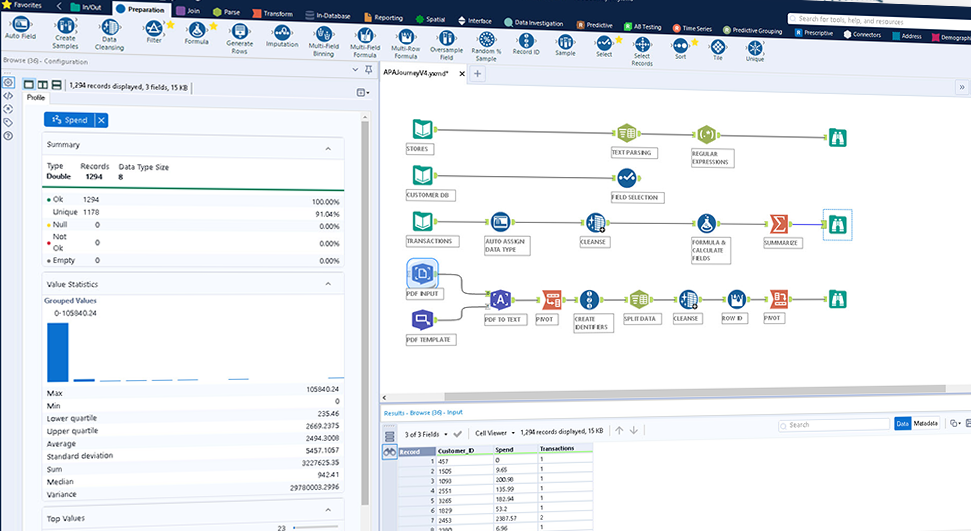Screen dimensions: 971x531
Task: Switch results to Metadata view
Action: click(926, 423)
